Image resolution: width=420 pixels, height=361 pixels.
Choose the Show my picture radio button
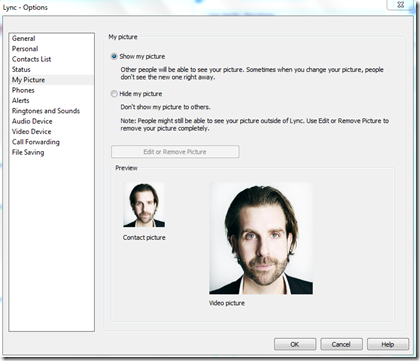[x=114, y=56]
